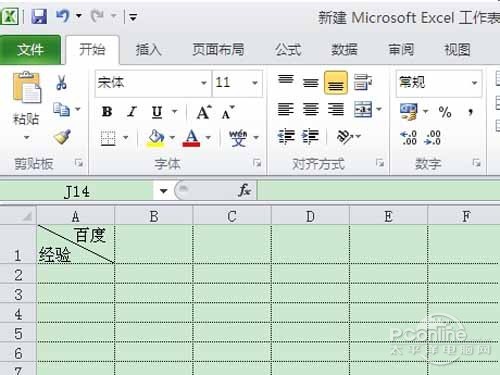Click the Format Painter brush icon
The width and height of the screenshot is (500, 375).
pyautogui.click(x=62, y=137)
